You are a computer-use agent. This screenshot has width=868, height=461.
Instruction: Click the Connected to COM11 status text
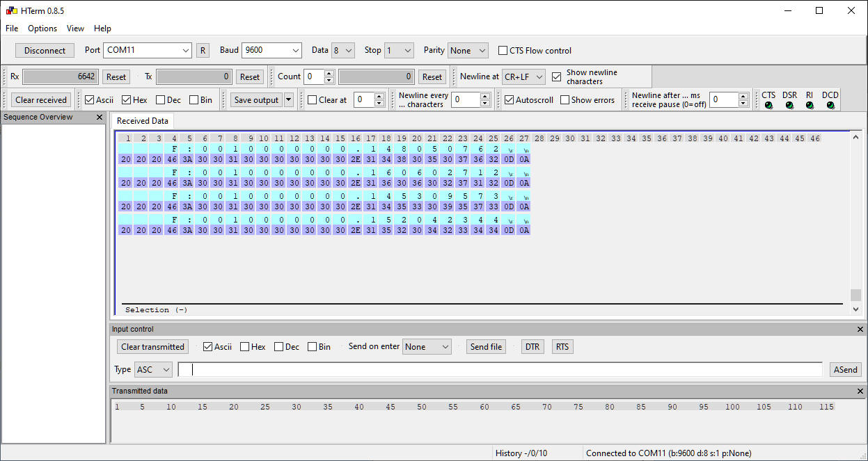pos(669,453)
